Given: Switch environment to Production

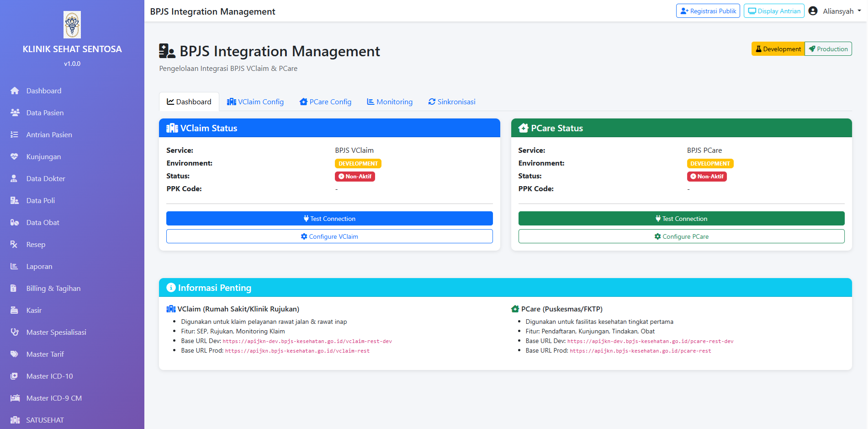Looking at the screenshot, I should click(828, 49).
